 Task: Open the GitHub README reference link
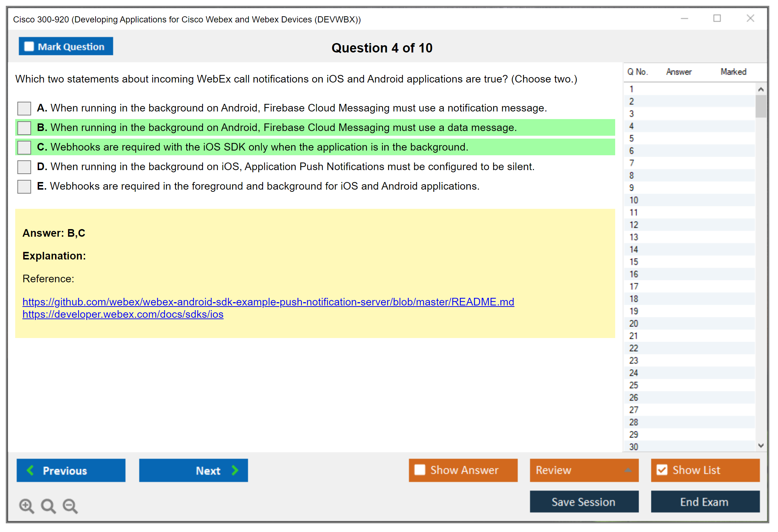(x=268, y=302)
